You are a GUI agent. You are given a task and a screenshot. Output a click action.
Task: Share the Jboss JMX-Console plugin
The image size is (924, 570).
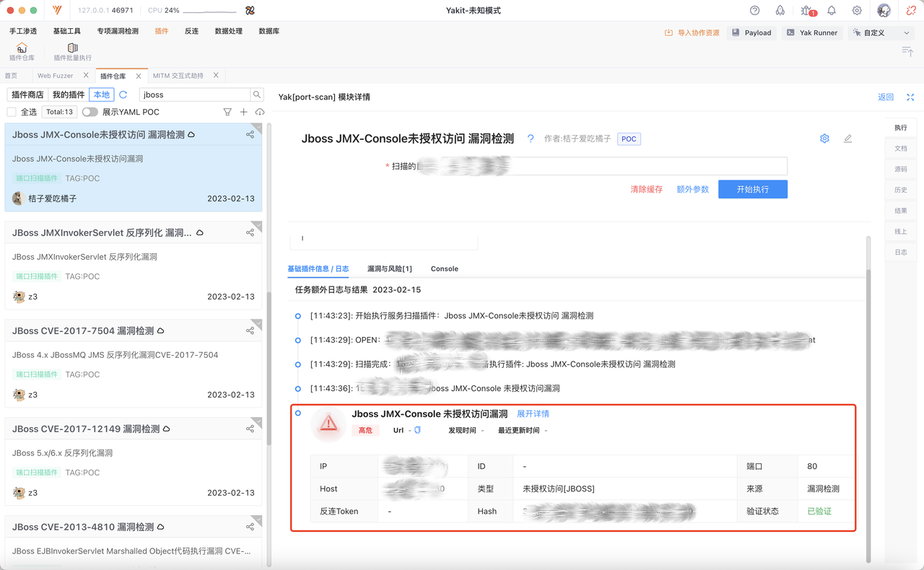[x=250, y=134]
